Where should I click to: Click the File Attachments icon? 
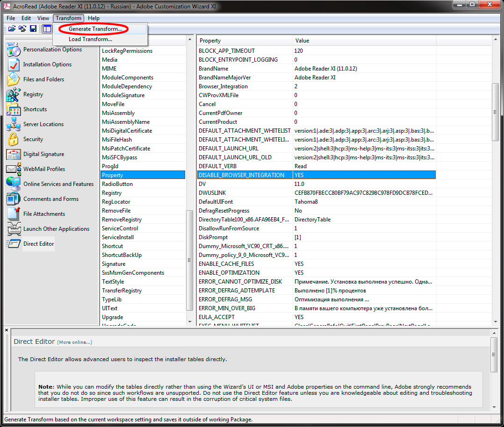[x=14, y=214]
